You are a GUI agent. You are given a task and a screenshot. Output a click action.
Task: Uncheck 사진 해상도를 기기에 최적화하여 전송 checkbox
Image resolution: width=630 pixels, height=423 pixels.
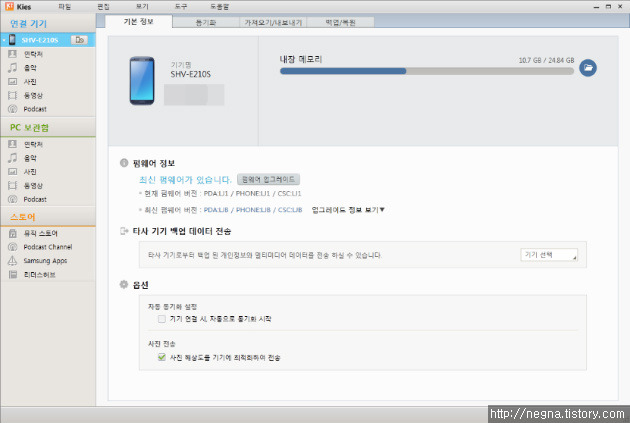162,357
